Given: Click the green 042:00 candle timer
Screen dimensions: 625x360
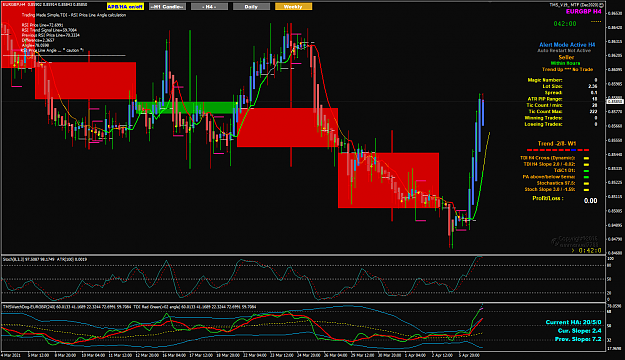Looking at the screenshot, I should point(565,24).
